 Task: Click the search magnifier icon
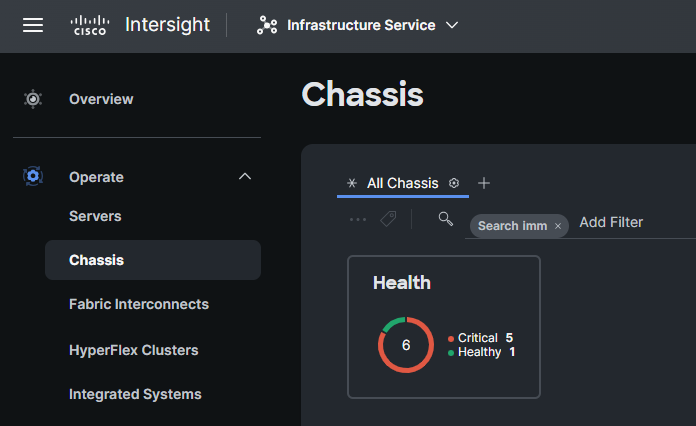[446, 219]
